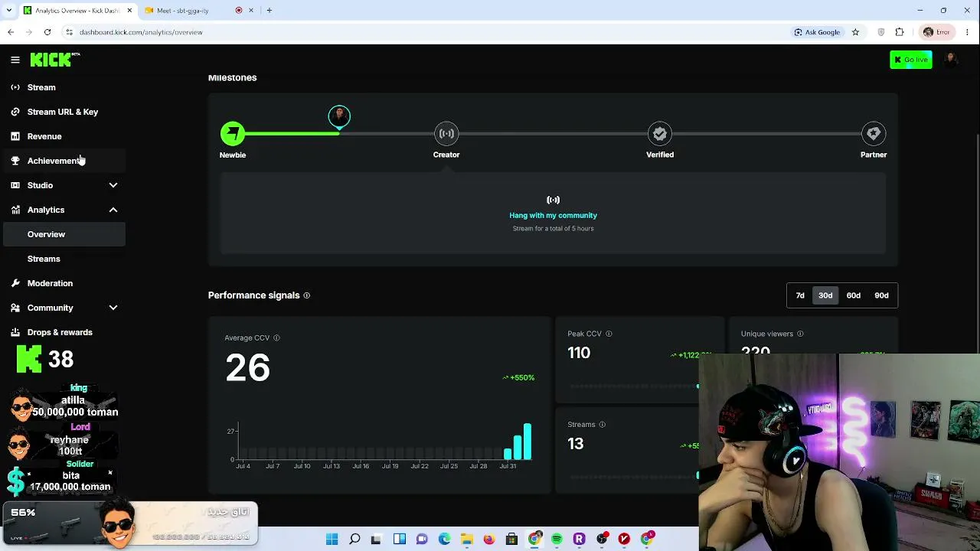This screenshot has height=551, width=980.
Task: Reload the page
Action: coord(47,32)
